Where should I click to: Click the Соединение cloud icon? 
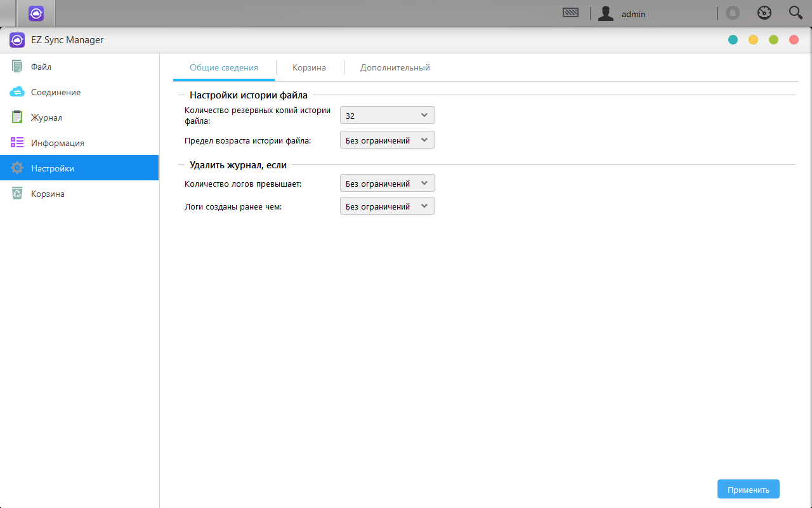point(17,92)
